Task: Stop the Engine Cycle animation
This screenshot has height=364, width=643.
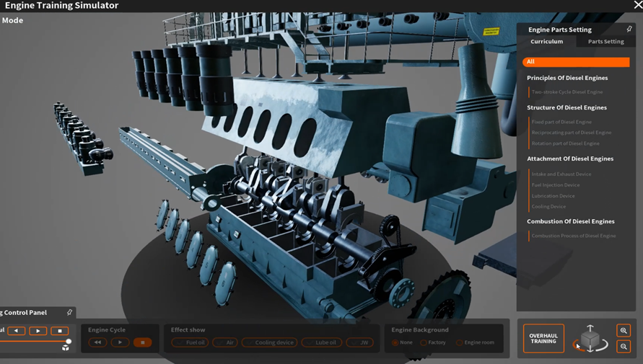Action: (142, 342)
